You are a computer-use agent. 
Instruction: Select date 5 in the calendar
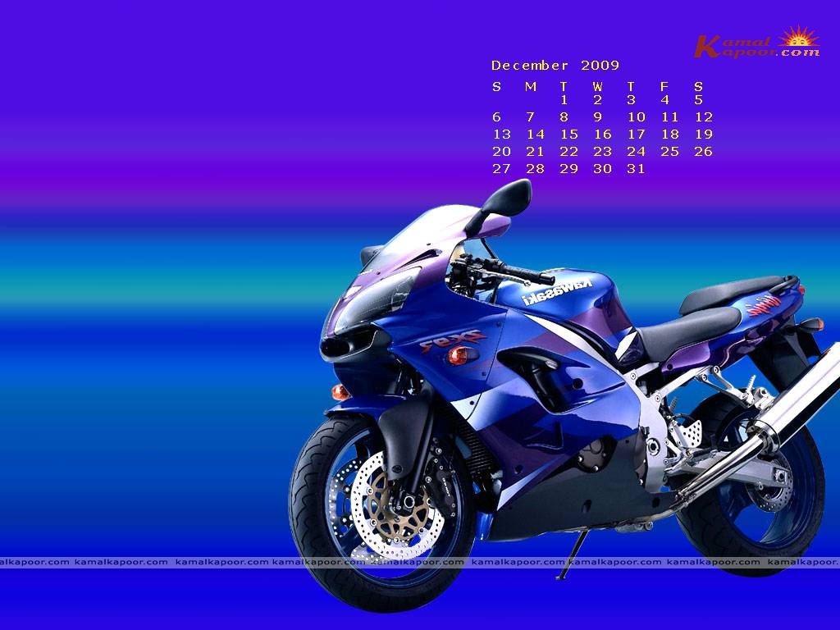(699, 99)
